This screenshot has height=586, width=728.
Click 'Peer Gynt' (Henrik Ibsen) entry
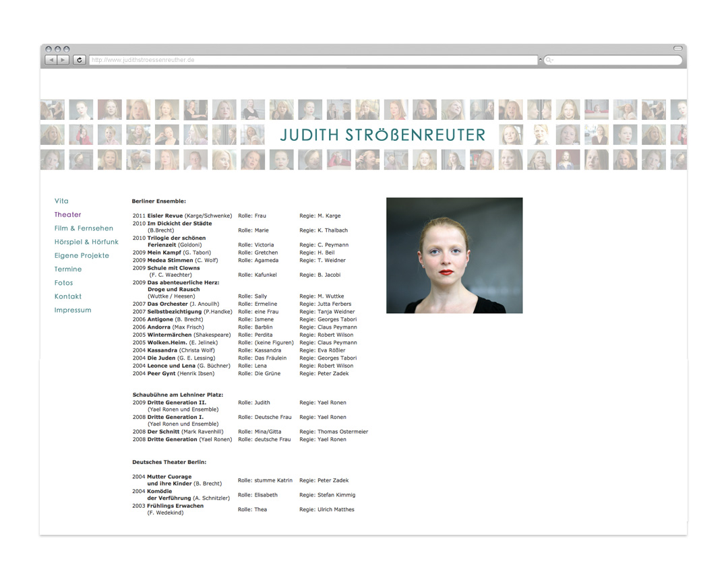pyautogui.click(x=173, y=374)
